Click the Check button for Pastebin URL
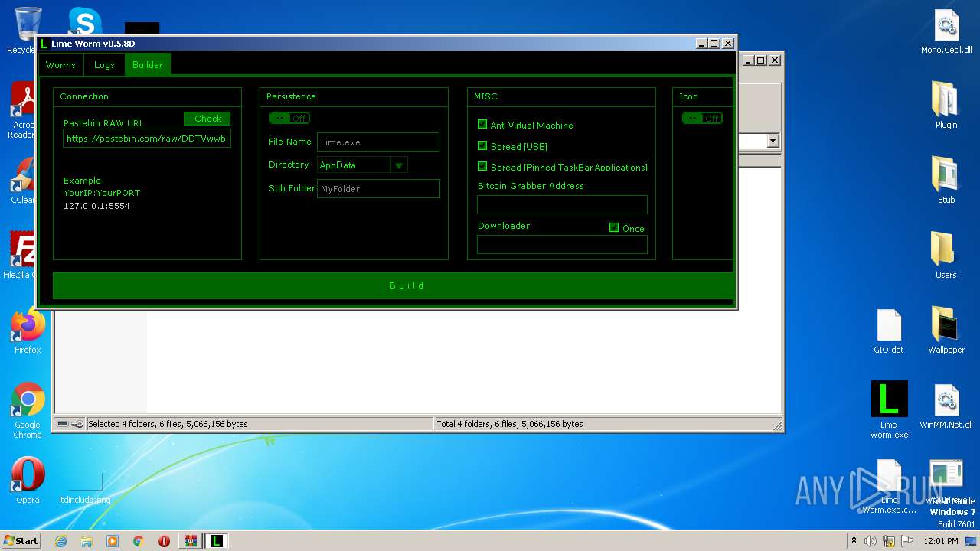The width and height of the screenshot is (980, 551). point(207,119)
